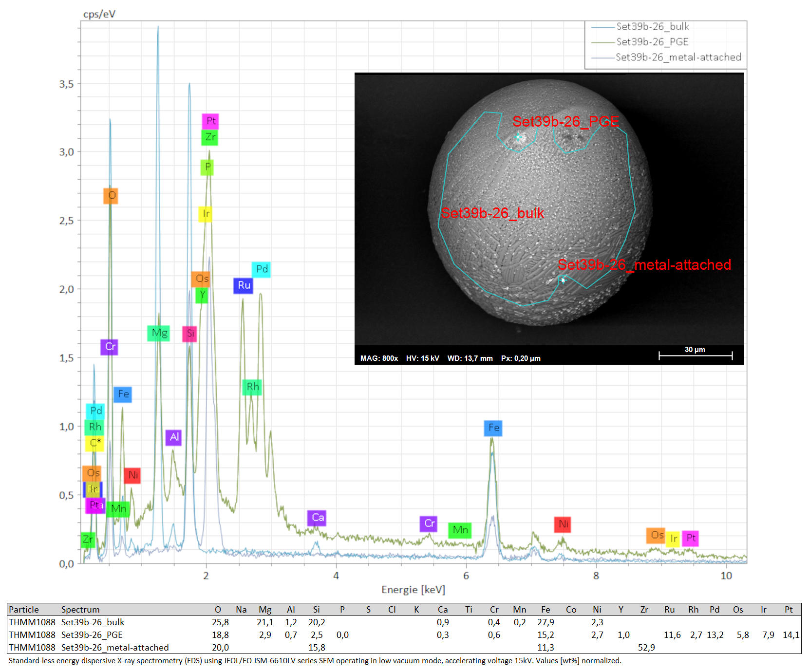Click the orange O peak label in the spectrum
Viewport: 809px width, 672px height.
tap(111, 196)
